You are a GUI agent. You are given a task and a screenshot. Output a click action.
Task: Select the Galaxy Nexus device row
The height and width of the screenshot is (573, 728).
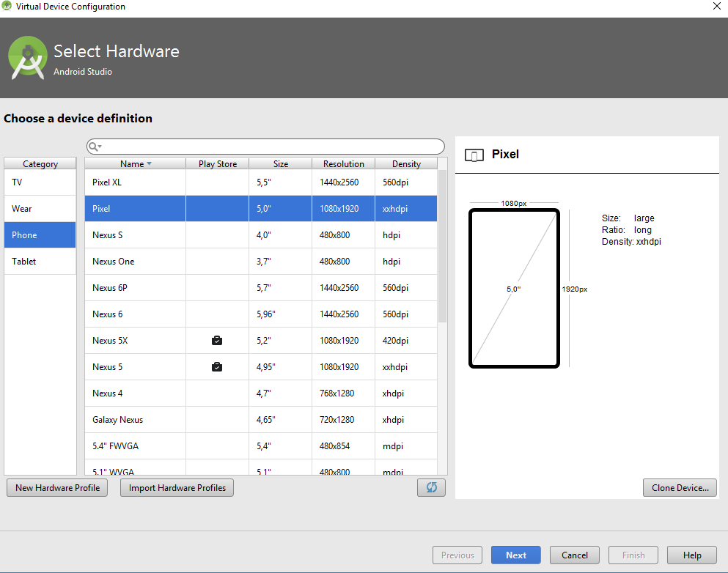coord(261,419)
